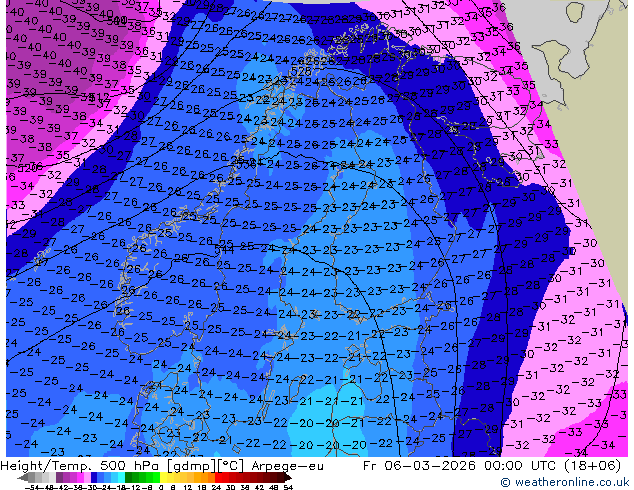The height and width of the screenshot is (490, 634).
Task: Click the grey left arrow end of the color scale
Action: click(x=23, y=478)
